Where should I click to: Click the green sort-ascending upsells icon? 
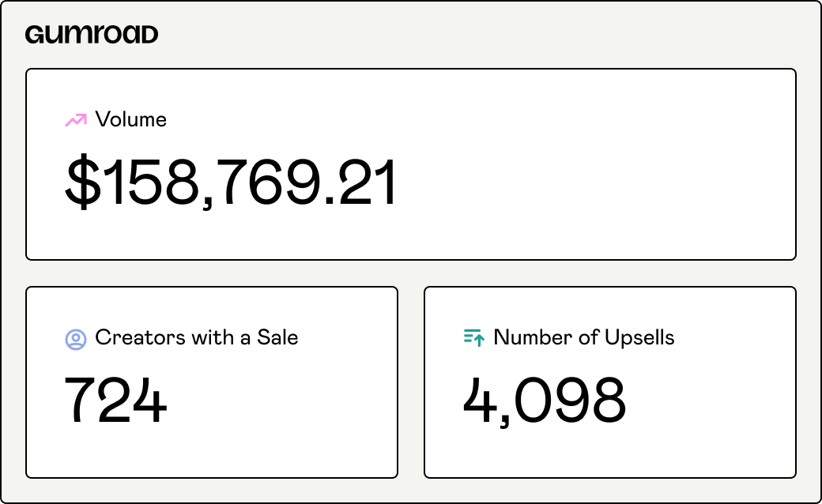tap(474, 338)
